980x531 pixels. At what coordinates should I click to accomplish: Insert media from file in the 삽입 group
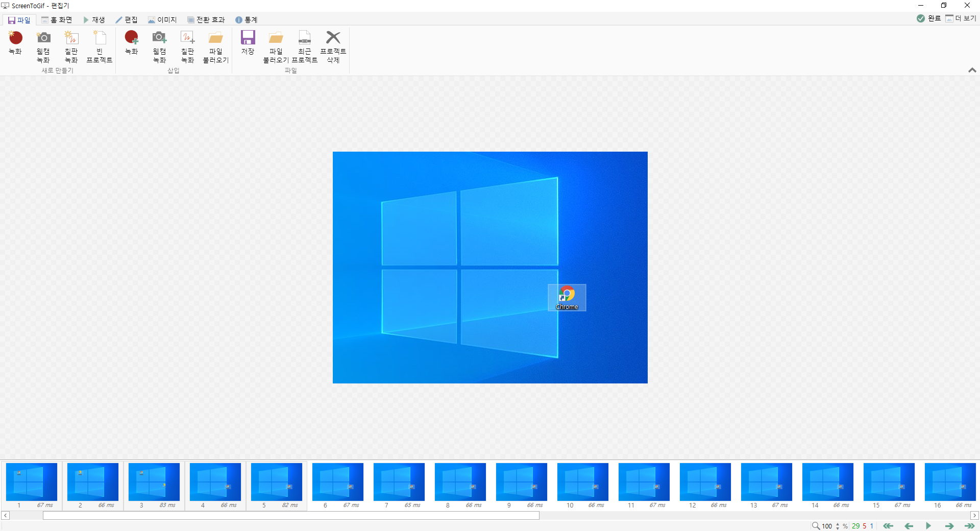tap(216, 46)
